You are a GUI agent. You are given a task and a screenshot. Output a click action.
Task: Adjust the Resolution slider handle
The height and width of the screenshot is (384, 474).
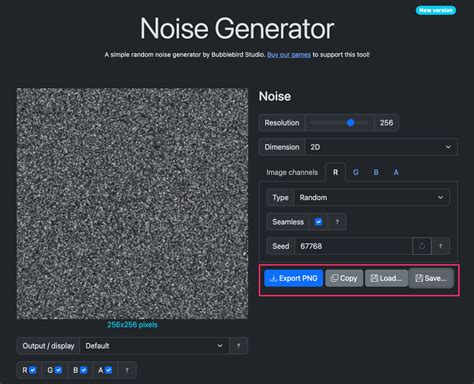point(350,123)
